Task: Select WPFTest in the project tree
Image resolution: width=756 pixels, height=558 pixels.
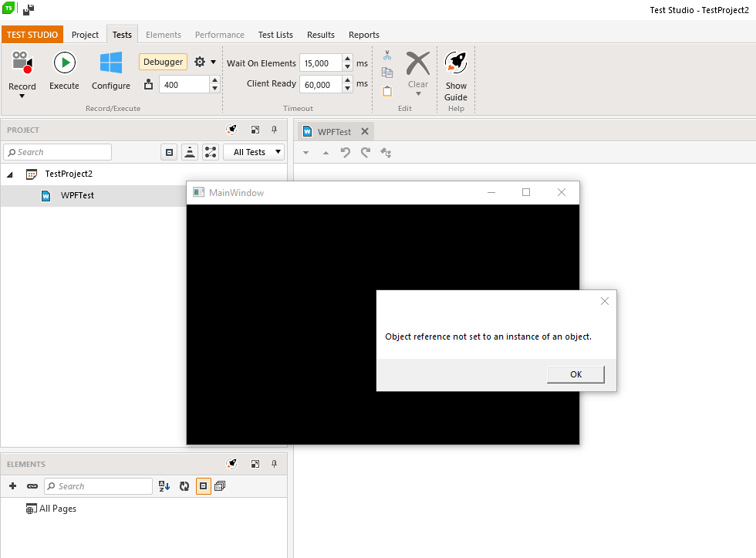Action: click(77, 195)
